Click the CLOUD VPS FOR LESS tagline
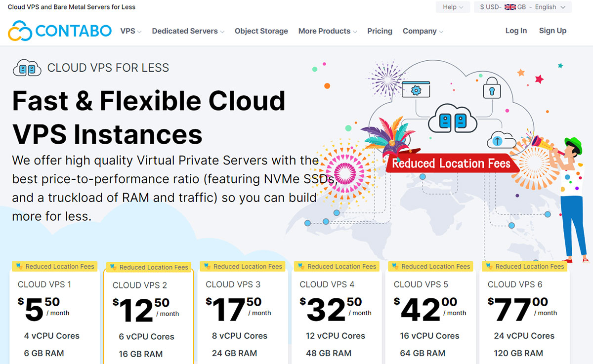The width and height of the screenshot is (593, 364). point(108,68)
